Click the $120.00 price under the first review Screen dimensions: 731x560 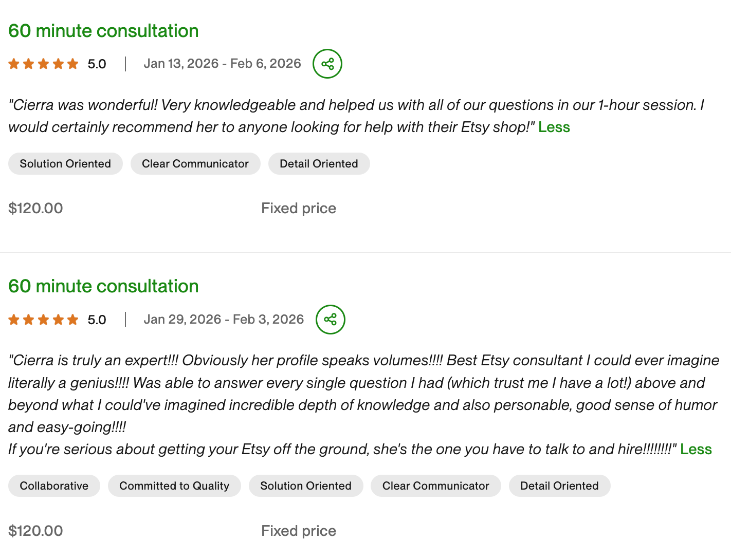35,208
